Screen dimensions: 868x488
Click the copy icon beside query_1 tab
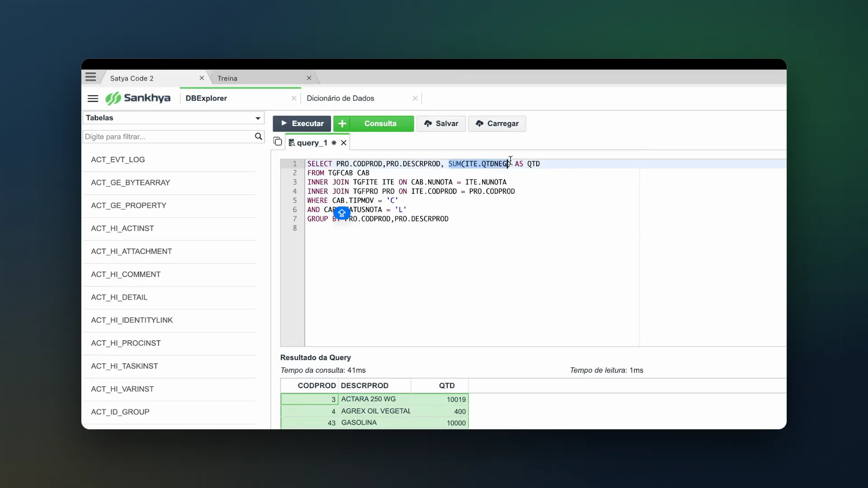coord(278,142)
